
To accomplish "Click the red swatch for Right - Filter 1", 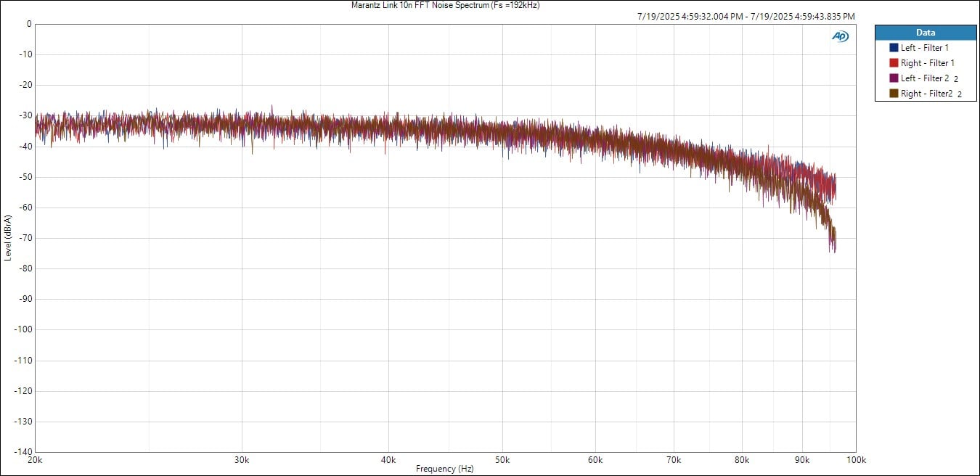I will [x=894, y=63].
